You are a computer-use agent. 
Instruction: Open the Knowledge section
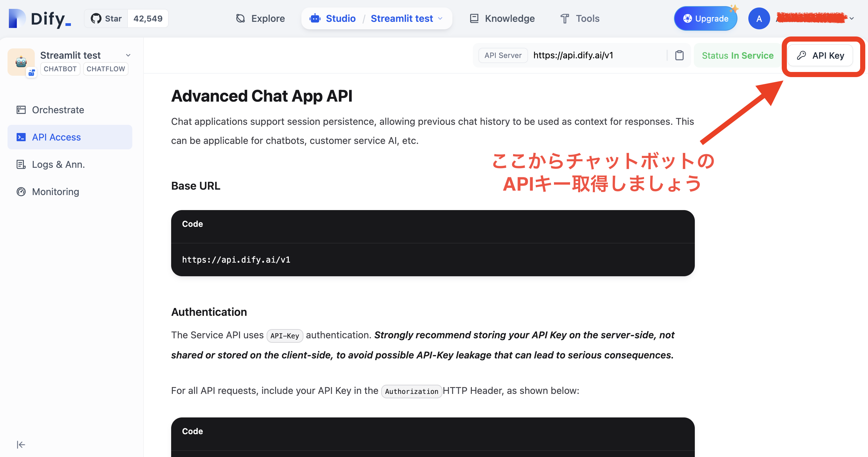coord(510,18)
